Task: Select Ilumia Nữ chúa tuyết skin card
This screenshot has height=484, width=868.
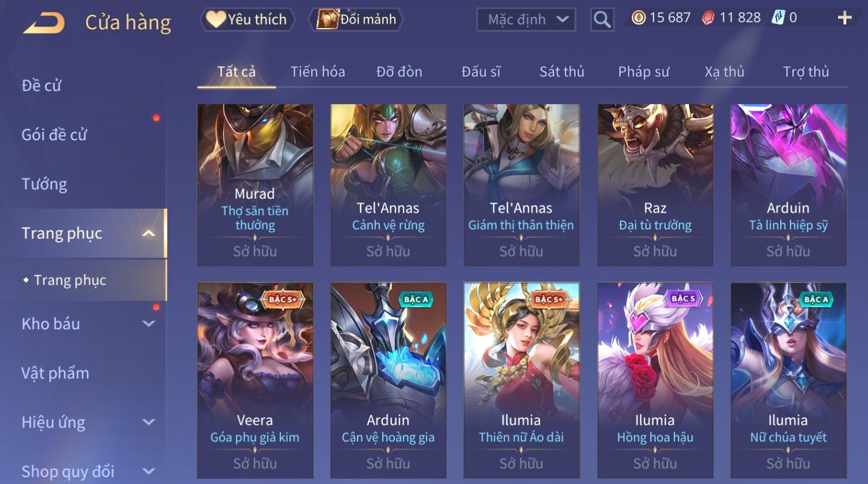Action: pos(788,380)
